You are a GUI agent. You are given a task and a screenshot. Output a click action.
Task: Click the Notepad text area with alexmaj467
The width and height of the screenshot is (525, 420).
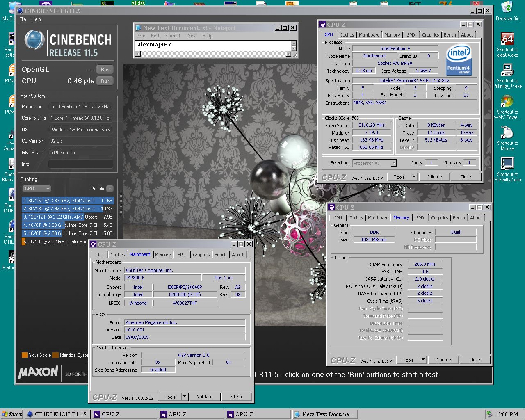[213, 46]
